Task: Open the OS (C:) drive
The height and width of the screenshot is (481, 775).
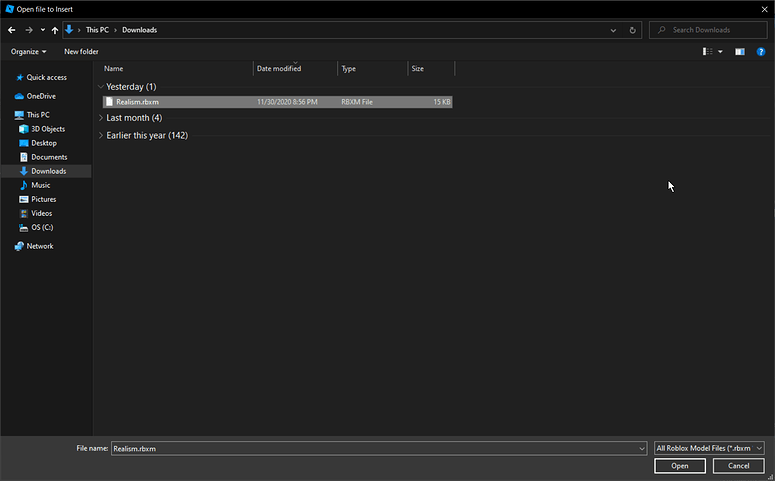Action: click(x=42, y=227)
